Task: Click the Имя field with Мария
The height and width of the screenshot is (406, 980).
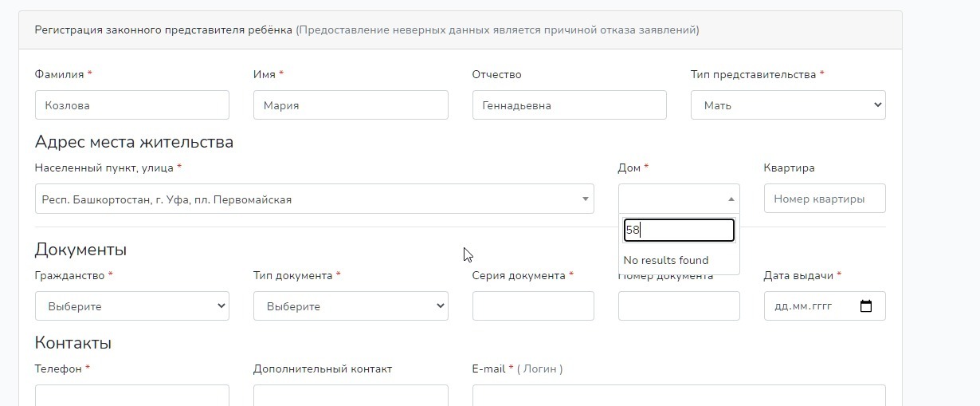Action: pyautogui.click(x=351, y=105)
